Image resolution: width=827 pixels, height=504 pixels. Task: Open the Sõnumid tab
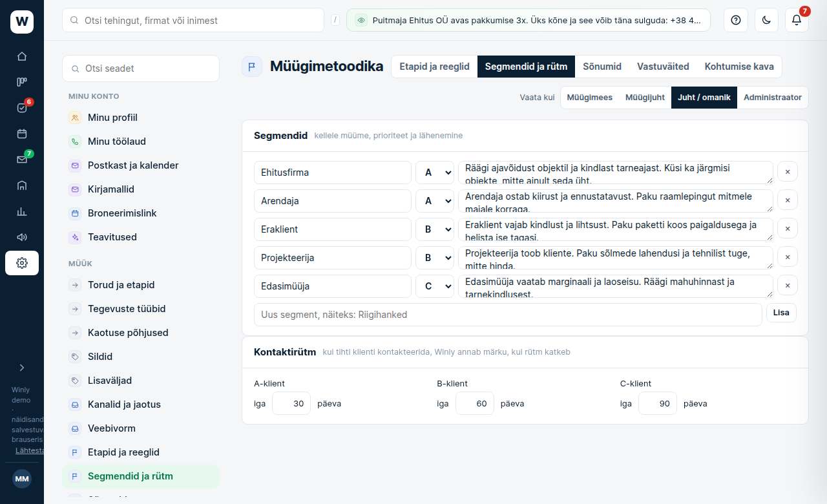[x=602, y=67]
